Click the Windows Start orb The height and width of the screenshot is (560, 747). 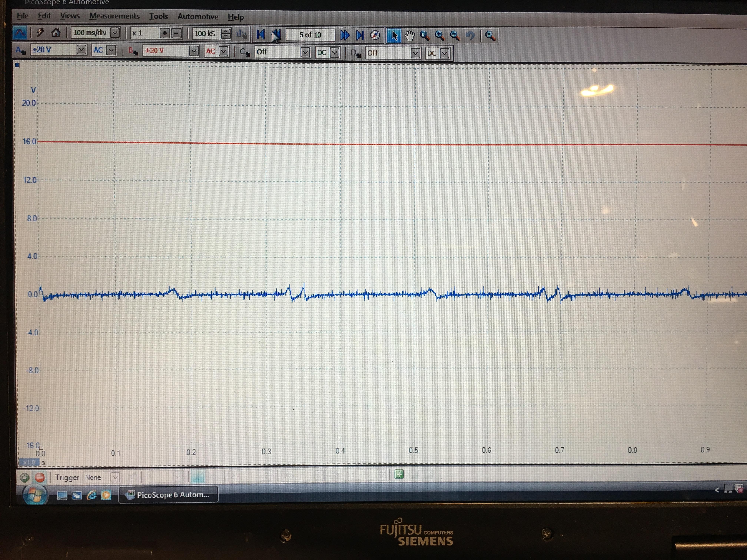[35, 495]
